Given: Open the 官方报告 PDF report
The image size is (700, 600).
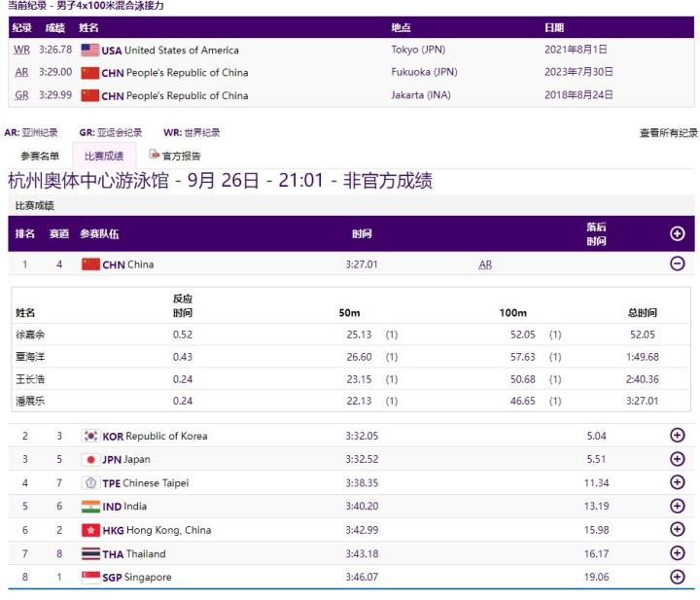Looking at the screenshot, I should 175,156.
